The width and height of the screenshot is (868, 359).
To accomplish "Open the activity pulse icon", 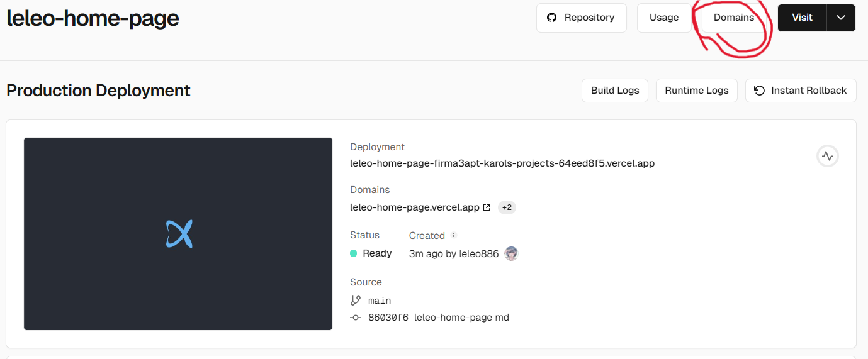I will [x=827, y=156].
